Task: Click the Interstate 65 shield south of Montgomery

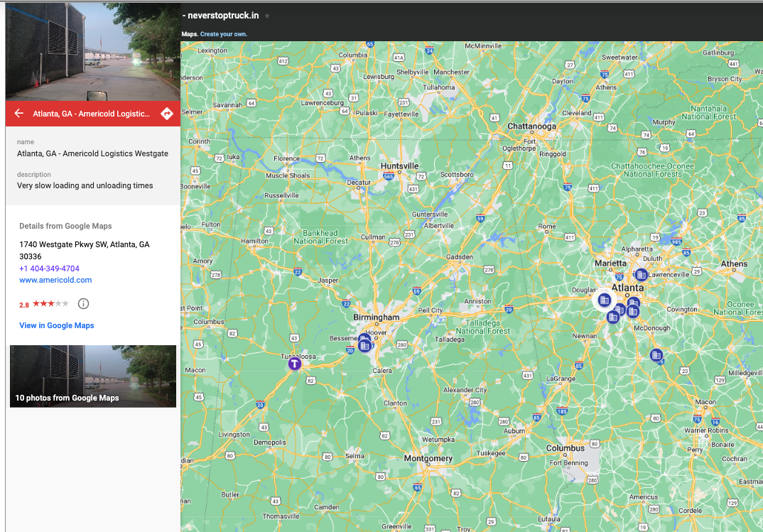Action: 417,487
